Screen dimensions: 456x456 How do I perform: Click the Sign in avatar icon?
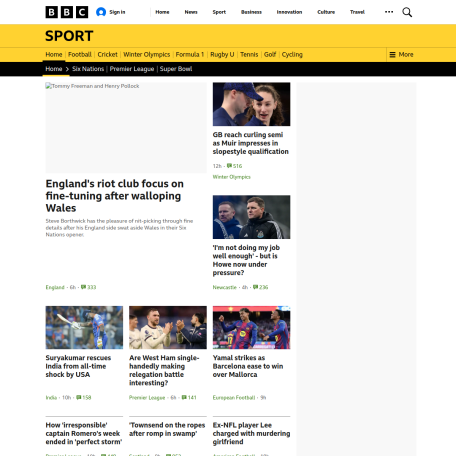coord(101,12)
